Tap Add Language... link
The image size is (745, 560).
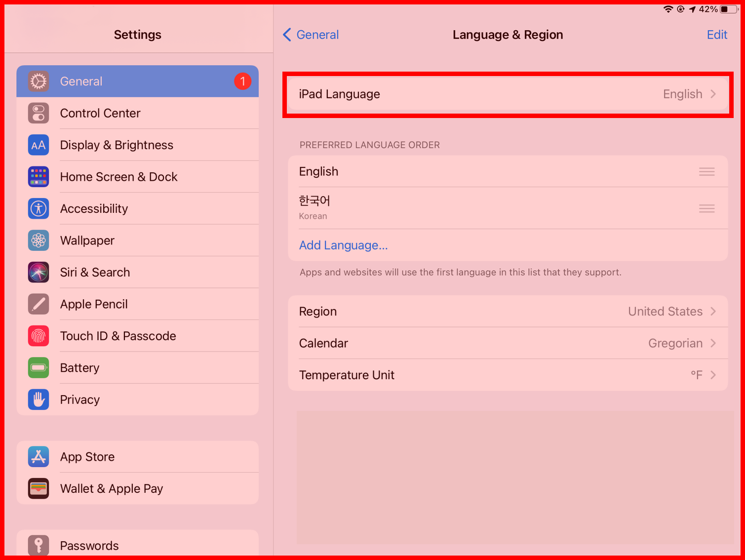tap(343, 245)
